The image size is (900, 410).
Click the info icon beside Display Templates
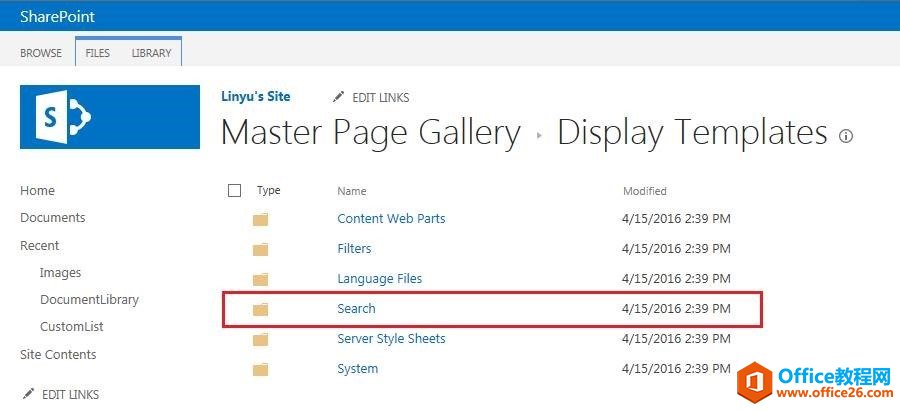coord(846,136)
